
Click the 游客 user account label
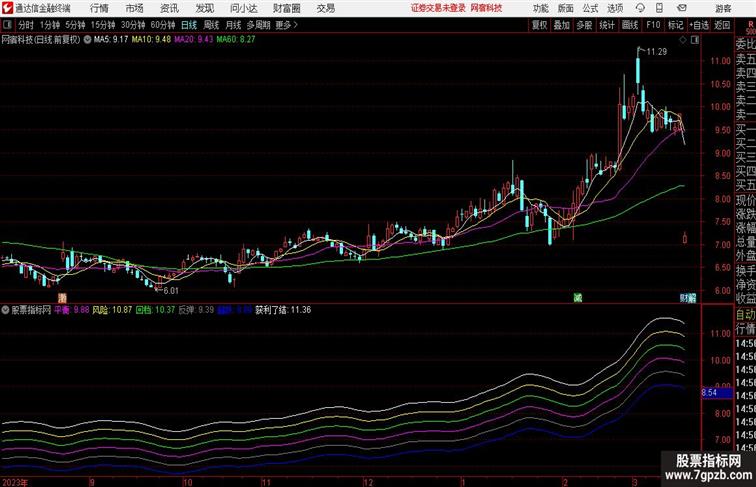coord(723,8)
